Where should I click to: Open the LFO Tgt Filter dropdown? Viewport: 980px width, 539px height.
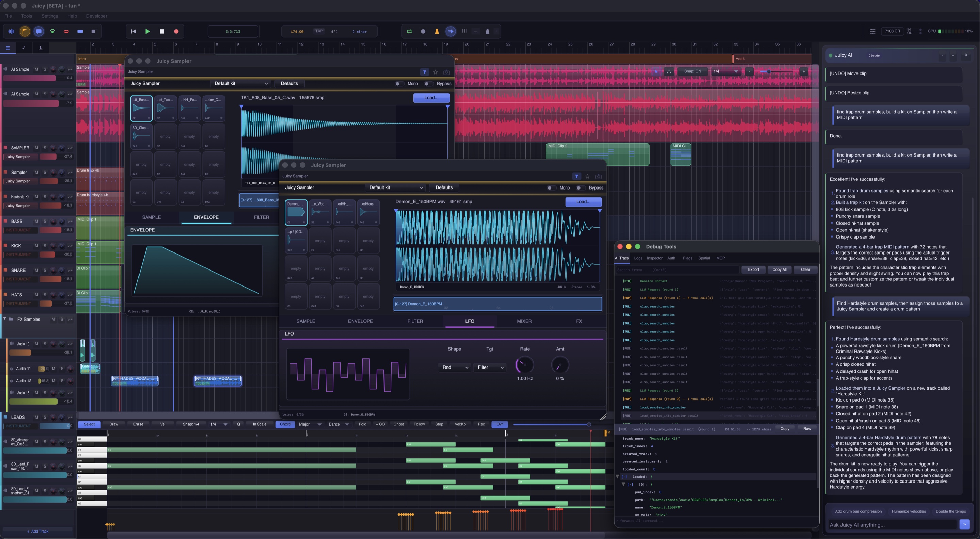click(490, 367)
